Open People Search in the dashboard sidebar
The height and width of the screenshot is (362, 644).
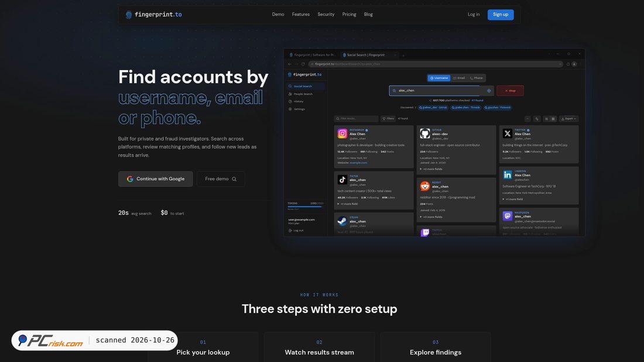(303, 94)
